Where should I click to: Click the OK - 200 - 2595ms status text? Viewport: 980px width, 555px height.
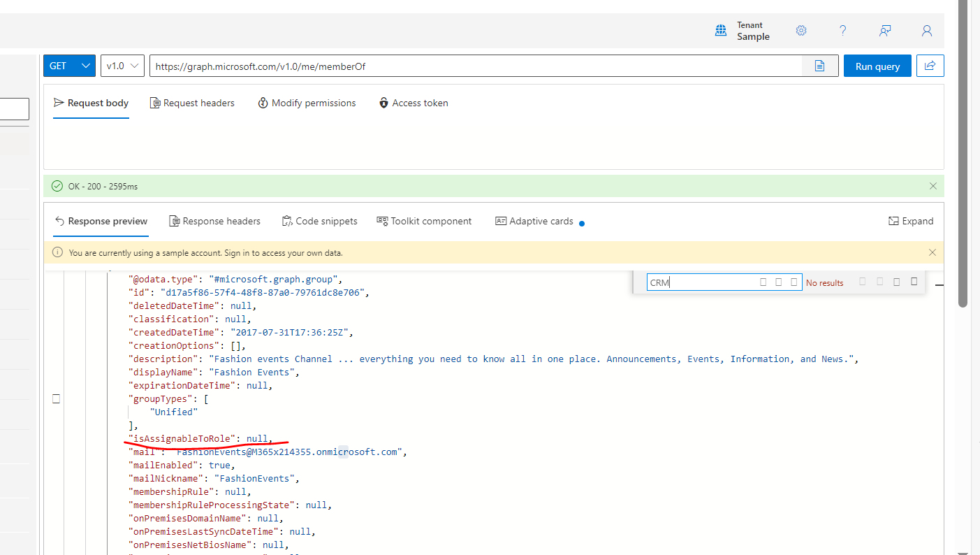103,187
